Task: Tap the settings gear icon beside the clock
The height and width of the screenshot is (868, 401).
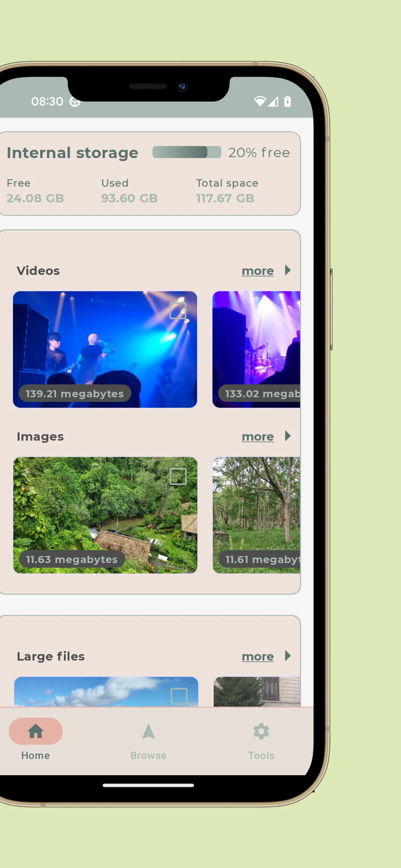Action: [75, 102]
